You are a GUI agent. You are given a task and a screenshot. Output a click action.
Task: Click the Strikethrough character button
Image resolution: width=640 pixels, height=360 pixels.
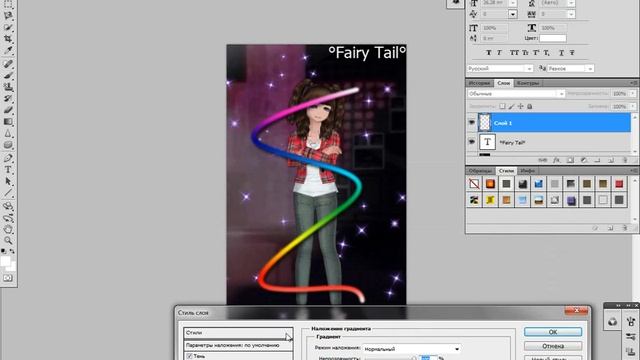coord(572,53)
